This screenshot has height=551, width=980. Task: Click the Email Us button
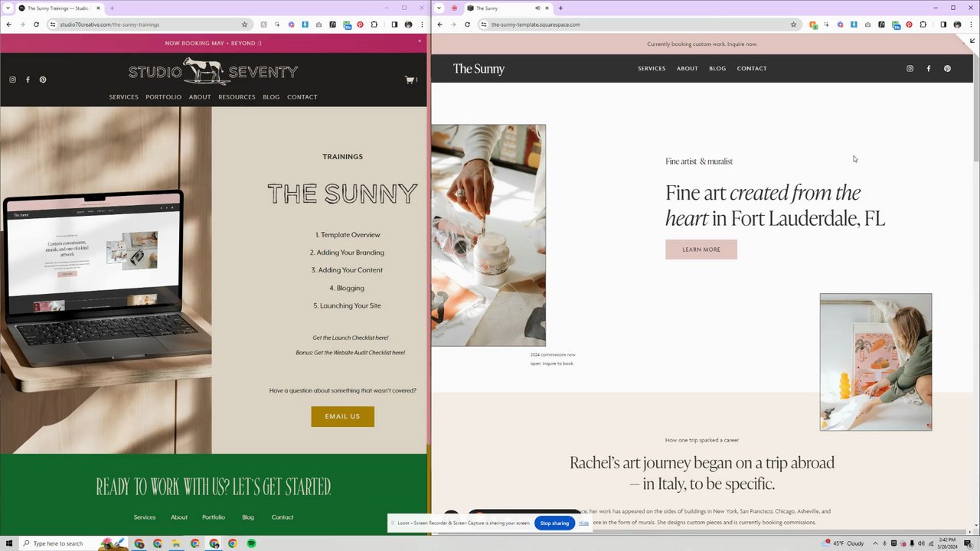pos(342,416)
